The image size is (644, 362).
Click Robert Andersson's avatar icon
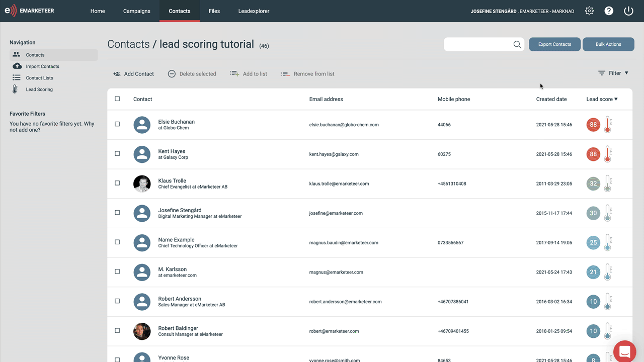tap(142, 302)
